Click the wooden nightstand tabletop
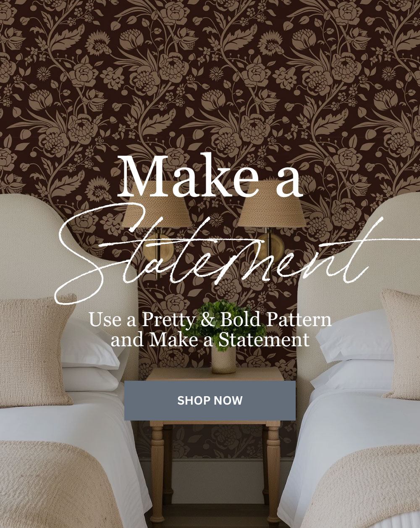 click(x=215, y=374)
